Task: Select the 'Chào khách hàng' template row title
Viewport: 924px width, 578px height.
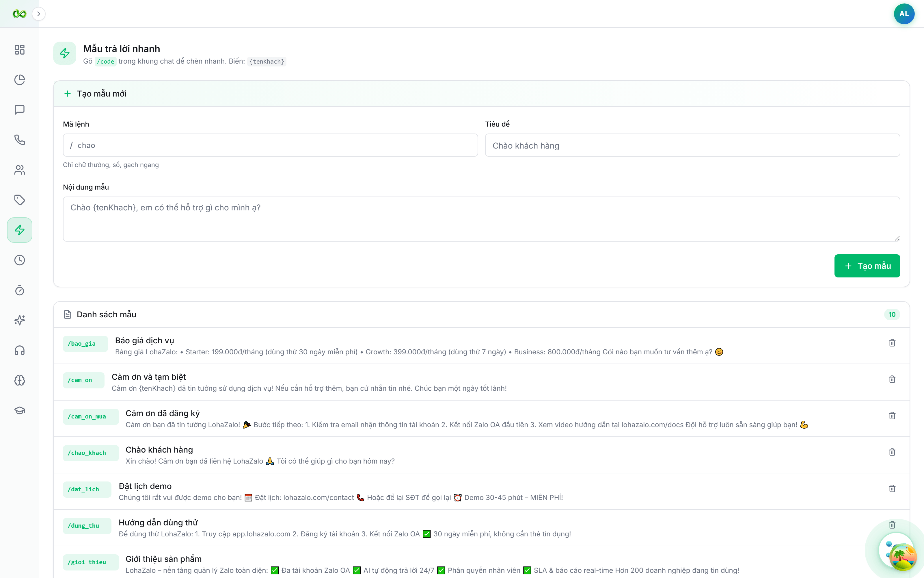Action: pos(159,450)
